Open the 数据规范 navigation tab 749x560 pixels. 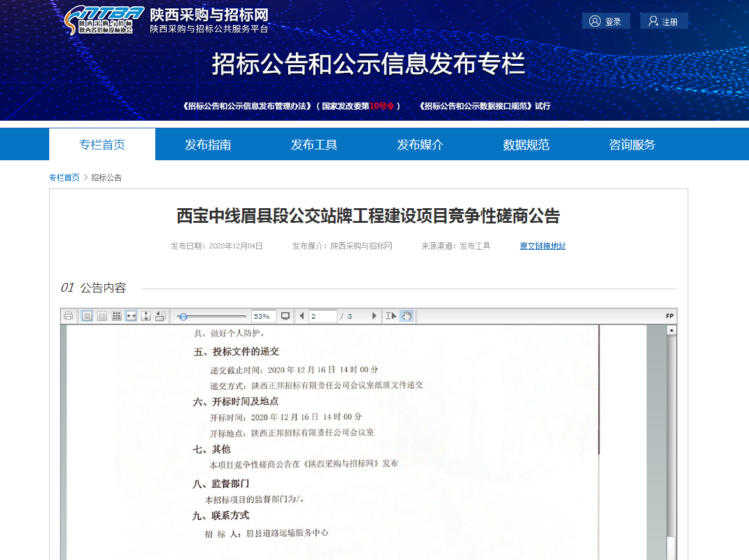click(x=526, y=144)
